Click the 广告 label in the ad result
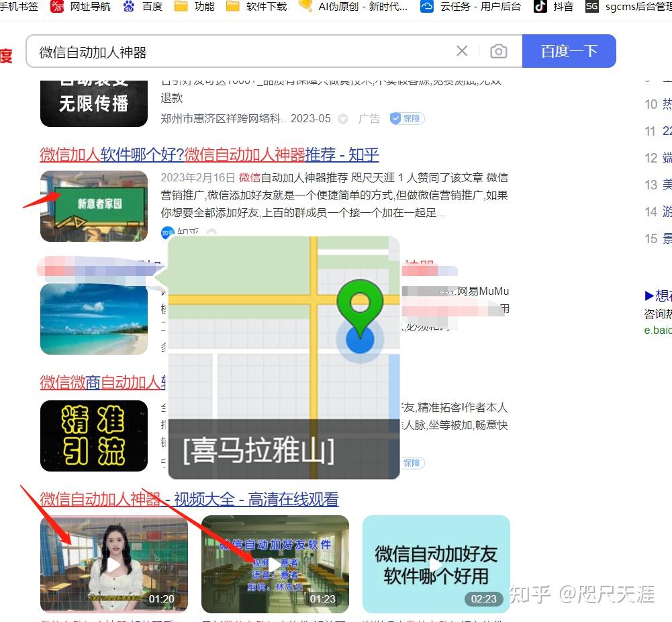This screenshot has height=622, width=672. point(369,118)
